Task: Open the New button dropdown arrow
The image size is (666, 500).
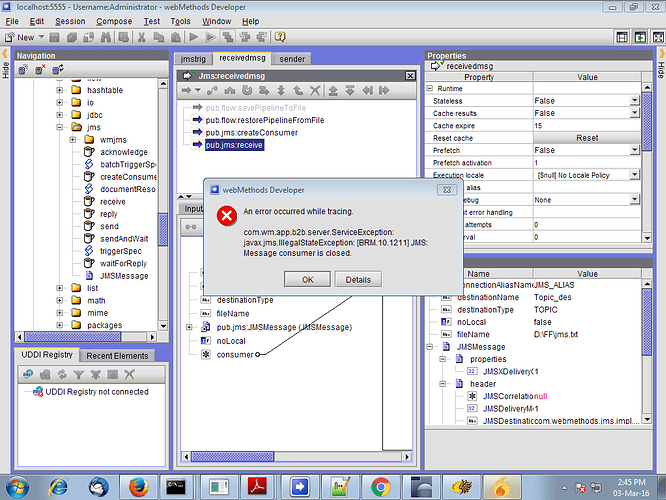Action: (42, 37)
